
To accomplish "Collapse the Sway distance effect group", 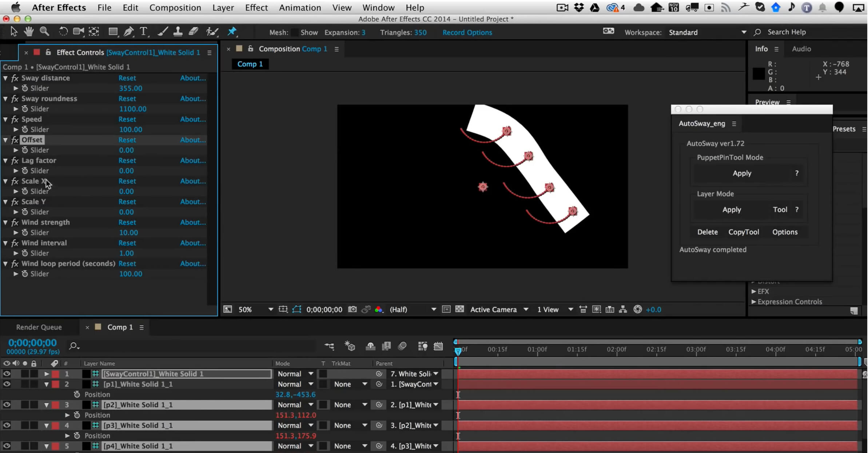I will tap(5, 78).
